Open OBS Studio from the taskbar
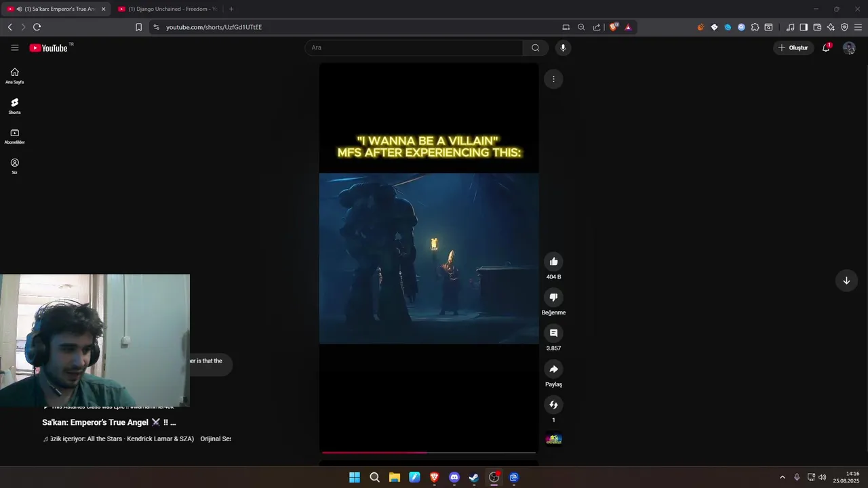The height and width of the screenshot is (488, 868). coord(494,477)
